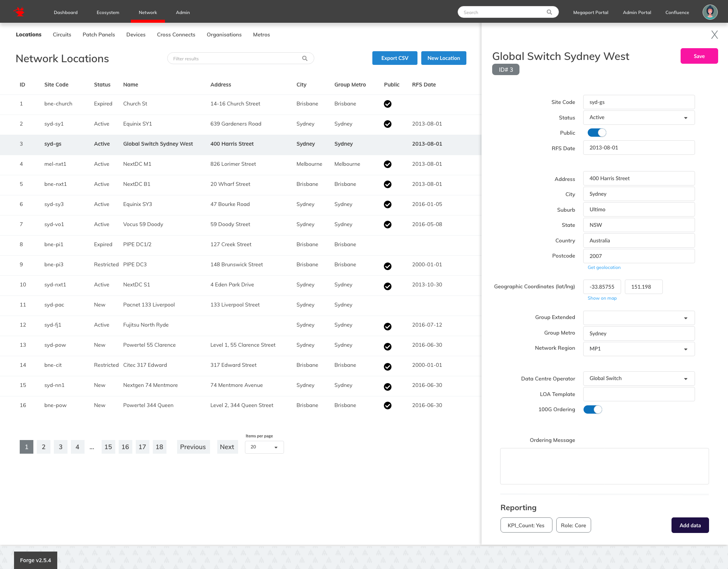Click the Postcode input field
The height and width of the screenshot is (569, 728).
(639, 256)
